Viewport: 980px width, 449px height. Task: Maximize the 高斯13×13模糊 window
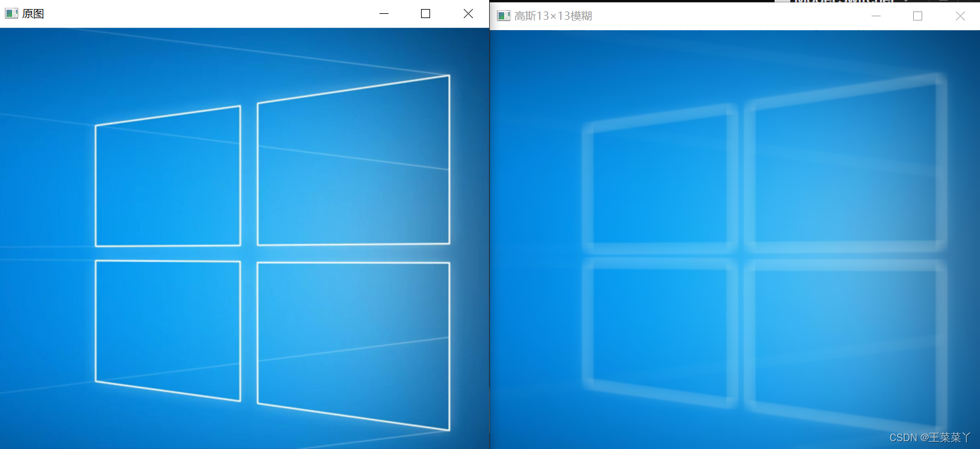coord(917,16)
